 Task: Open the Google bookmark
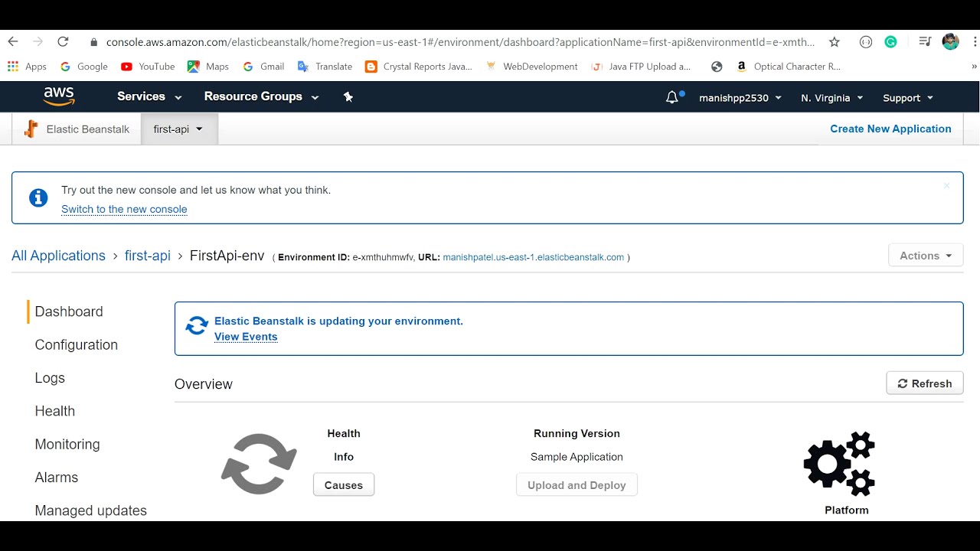click(x=84, y=67)
